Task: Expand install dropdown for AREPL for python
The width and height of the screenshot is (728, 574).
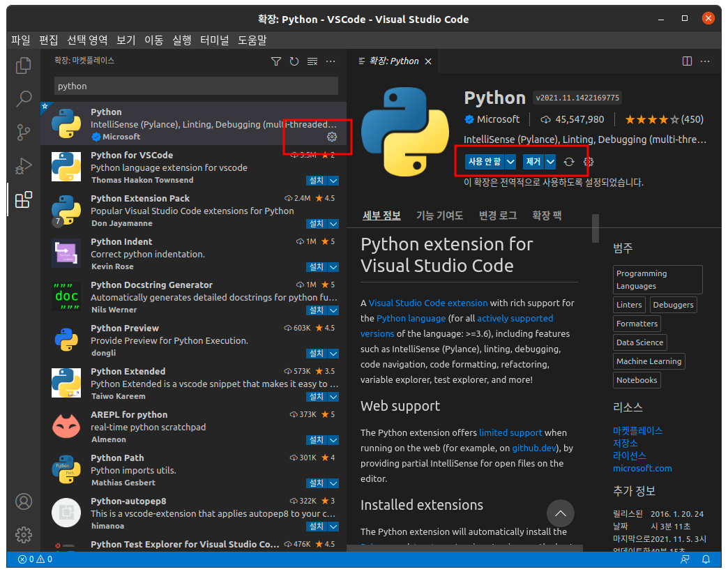Action: [x=333, y=440]
